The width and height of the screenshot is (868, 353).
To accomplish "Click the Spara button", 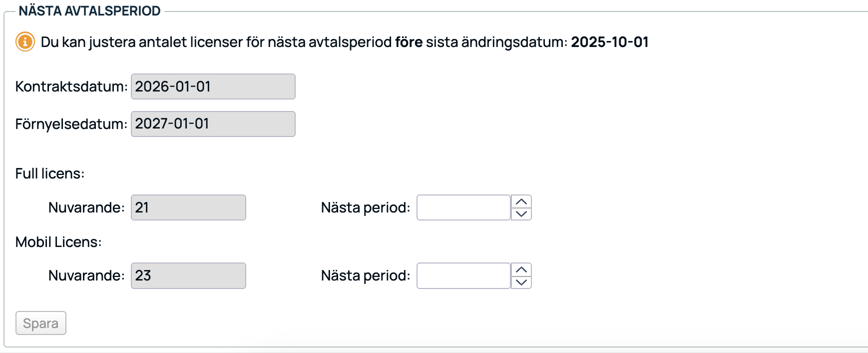I will coord(41,323).
